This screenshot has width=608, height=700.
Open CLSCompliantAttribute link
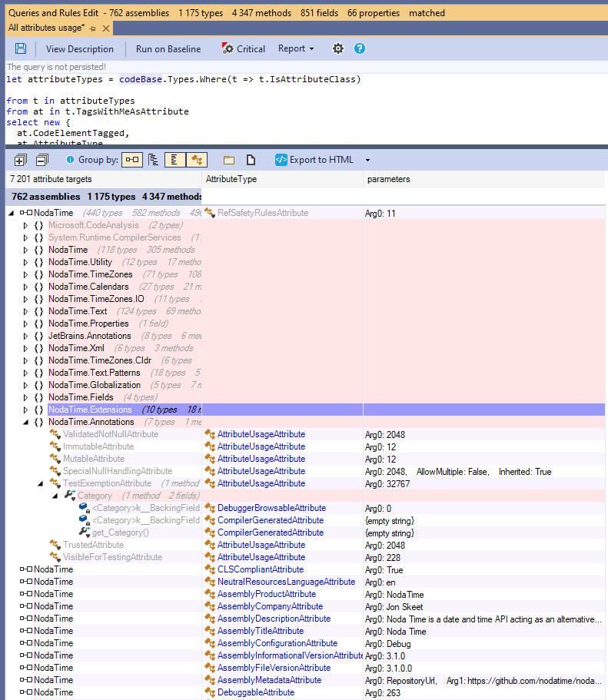click(261, 569)
